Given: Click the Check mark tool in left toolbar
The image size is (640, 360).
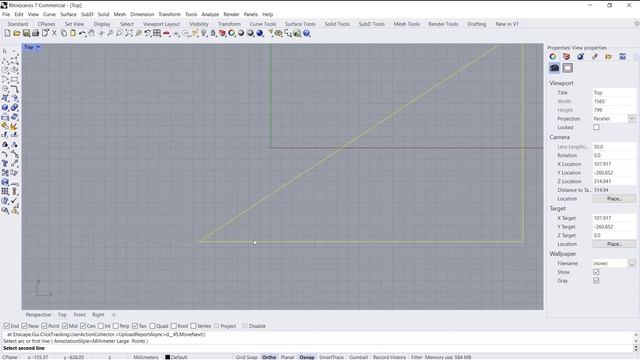Looking at the screenshot, I should 14,200.
